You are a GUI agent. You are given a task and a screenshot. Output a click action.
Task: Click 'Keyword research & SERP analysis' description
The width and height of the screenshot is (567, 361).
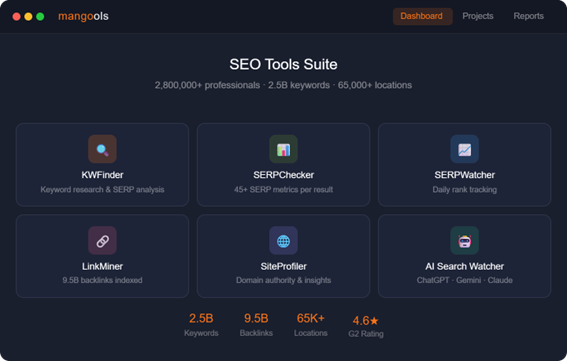(x=102, y=190)
